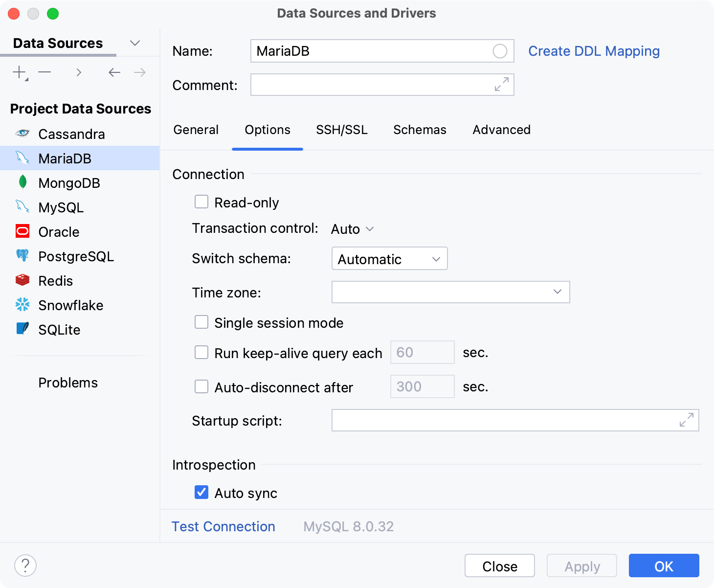
Task: Select the Snowflake data source icon
Action: (22, 305)
